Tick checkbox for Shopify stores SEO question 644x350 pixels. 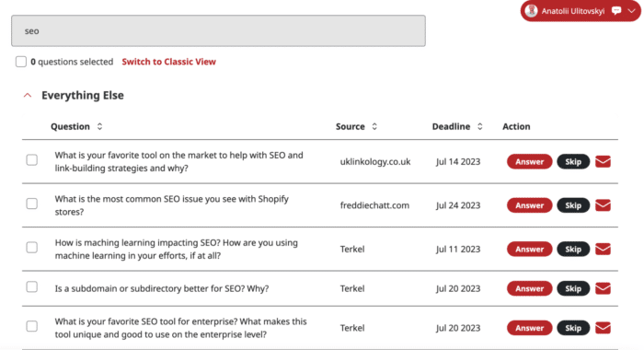pyautogui.click(x=31, y=204)
